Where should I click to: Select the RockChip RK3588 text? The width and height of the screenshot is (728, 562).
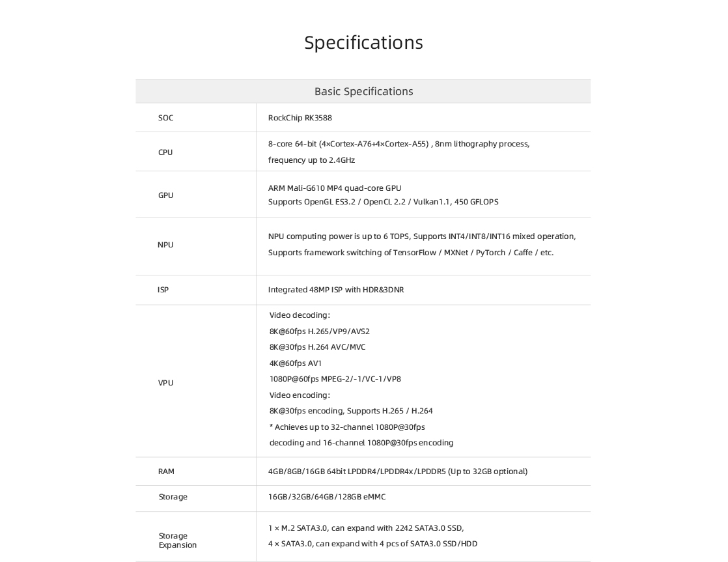[x=300, y=118]
